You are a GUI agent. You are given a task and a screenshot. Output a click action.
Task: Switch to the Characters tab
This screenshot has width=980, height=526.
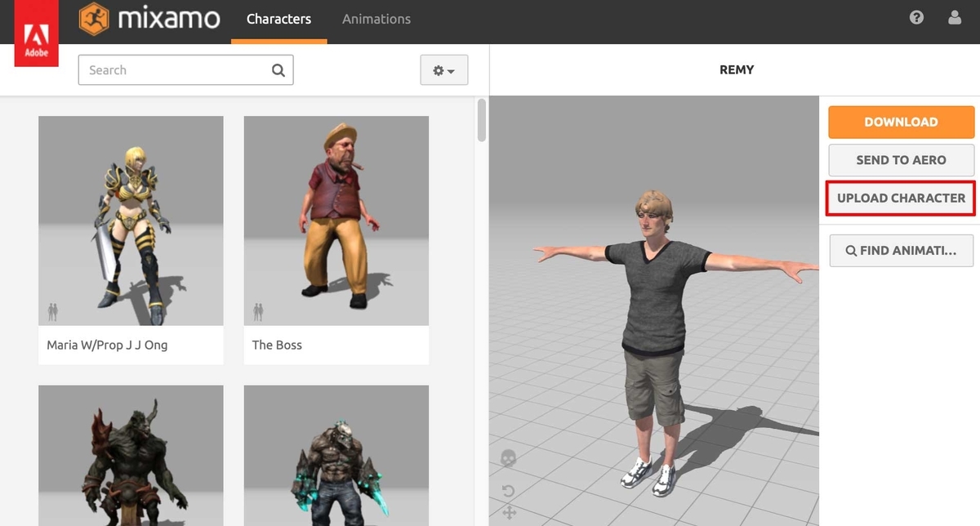click(278, 19)
